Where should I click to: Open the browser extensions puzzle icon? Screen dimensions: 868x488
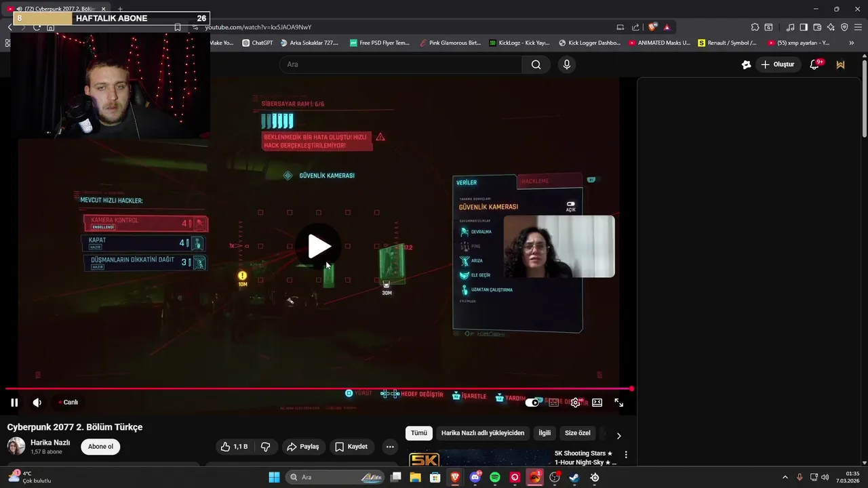[x=755, y=27]
